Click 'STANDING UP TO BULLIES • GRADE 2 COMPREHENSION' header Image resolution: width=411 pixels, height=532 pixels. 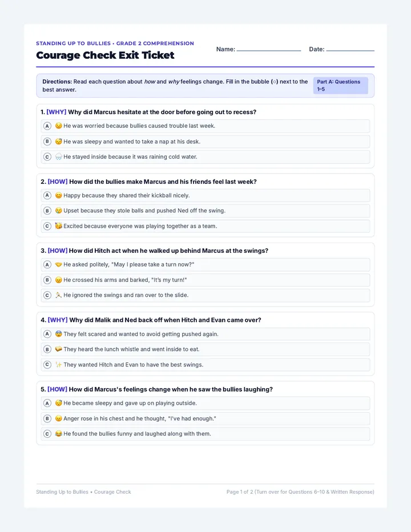coord(115,43)
